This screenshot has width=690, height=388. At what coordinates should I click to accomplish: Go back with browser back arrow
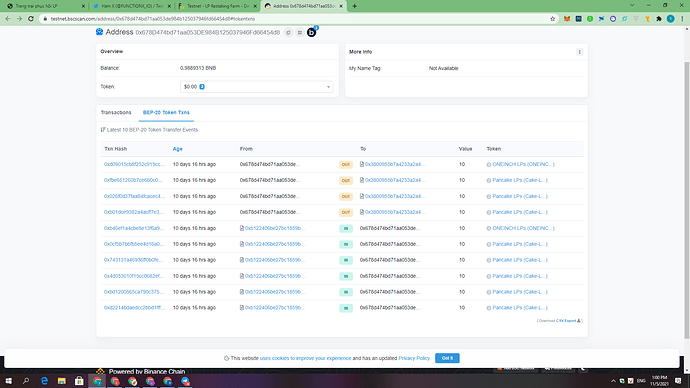[x=8, y=19]
